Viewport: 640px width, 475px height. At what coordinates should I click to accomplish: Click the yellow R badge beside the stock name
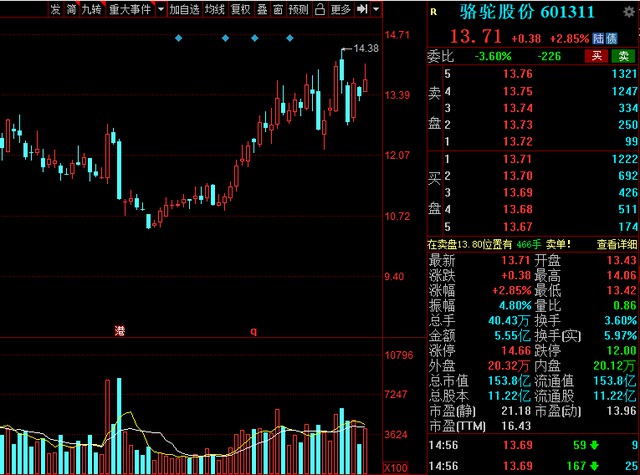433,14
